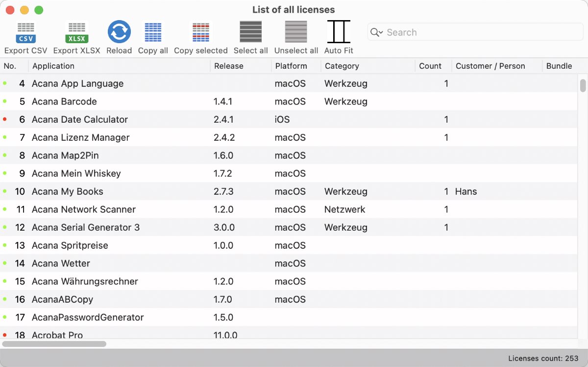Click the Licenses count: 253 status text
The width and height of the screenshot is (588, 367).
[543, 359]
